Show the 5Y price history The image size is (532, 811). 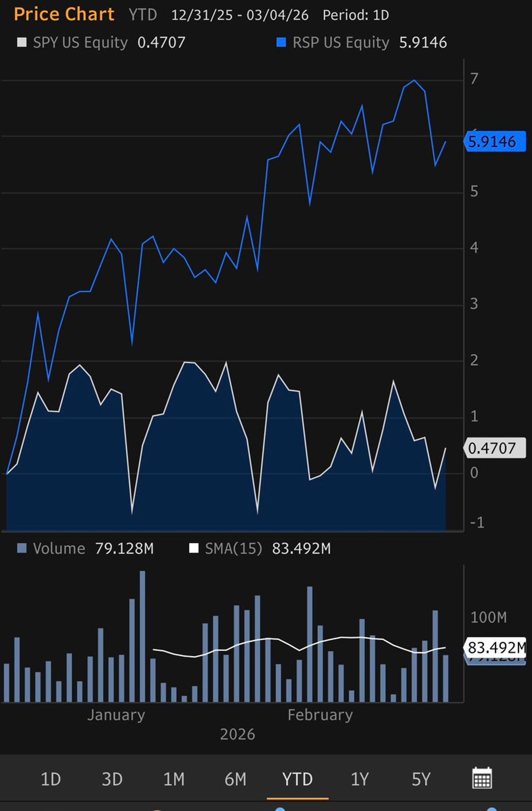(421, 779)
